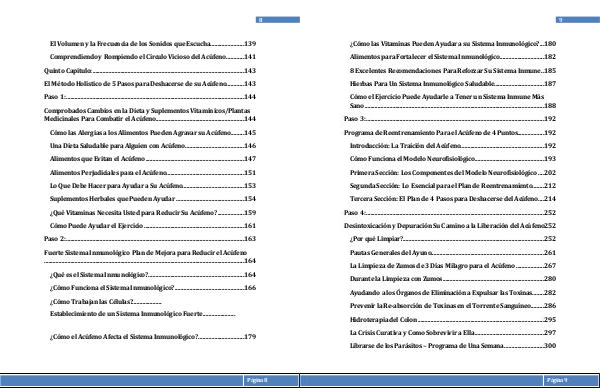Viewport: 600px width, 388px height.
Task: Open '¿Por qué Limpiar?' entry
Action: [453, 239]
